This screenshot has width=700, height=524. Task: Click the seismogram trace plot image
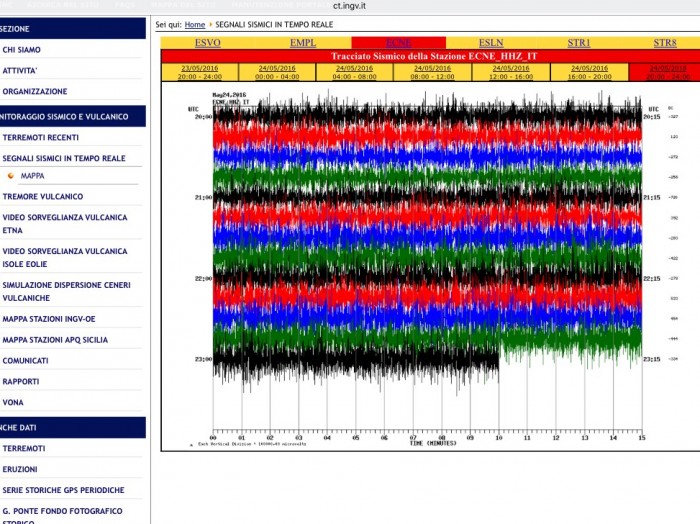(429, 266)
